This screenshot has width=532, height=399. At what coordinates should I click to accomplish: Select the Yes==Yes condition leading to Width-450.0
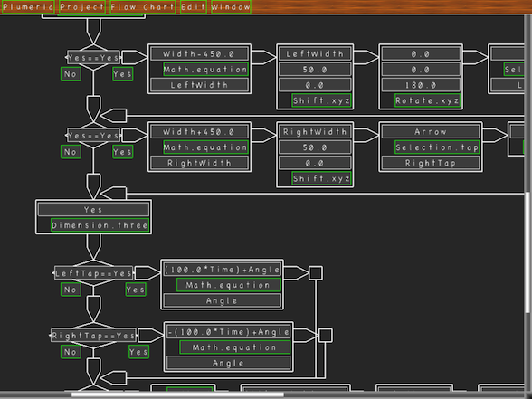[x=93, y=58]
